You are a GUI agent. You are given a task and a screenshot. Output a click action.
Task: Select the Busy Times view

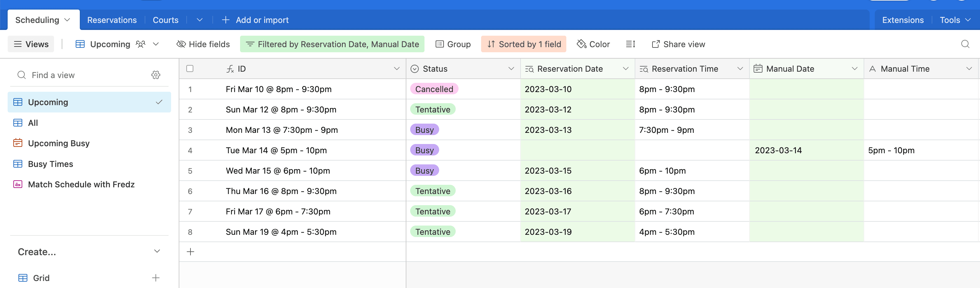pos(50,164)
